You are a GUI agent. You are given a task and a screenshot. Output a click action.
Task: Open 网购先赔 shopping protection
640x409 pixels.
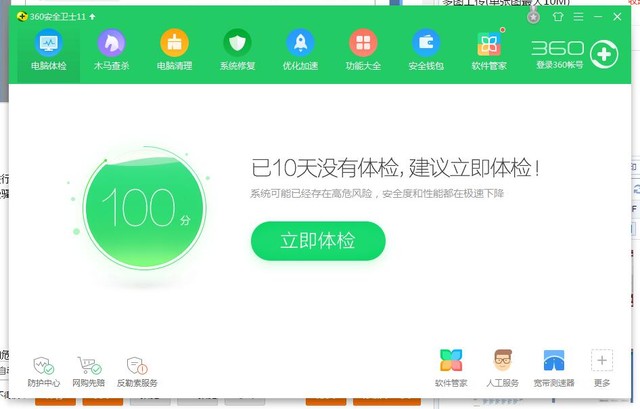pyautogui.click(x=89, y=372)
